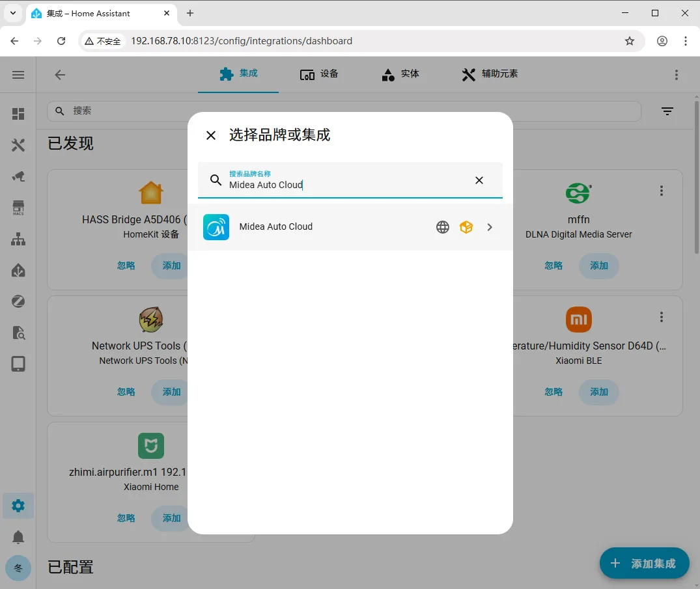Ignore the zhimi.airpurifier.m1 discovery
The image size is (700, 589).
pos(126,518)
